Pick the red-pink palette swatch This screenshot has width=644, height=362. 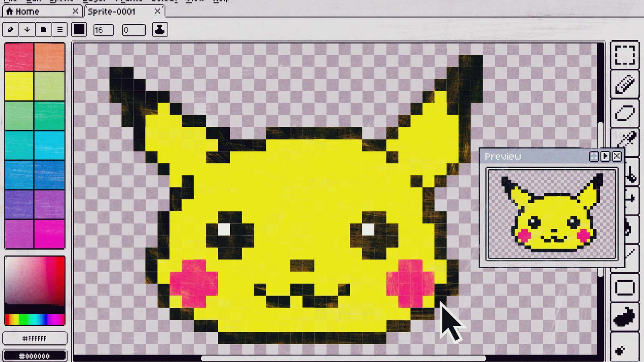19,57
